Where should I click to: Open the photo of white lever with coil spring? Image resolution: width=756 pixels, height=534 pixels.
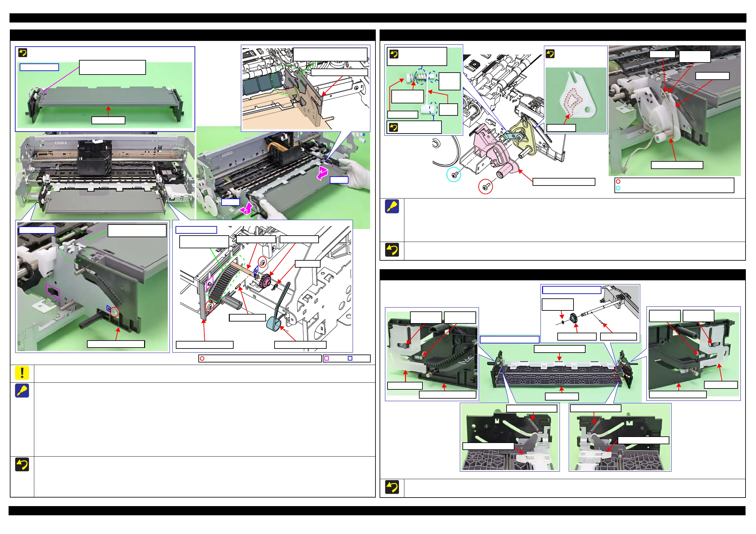click(675, 111)
